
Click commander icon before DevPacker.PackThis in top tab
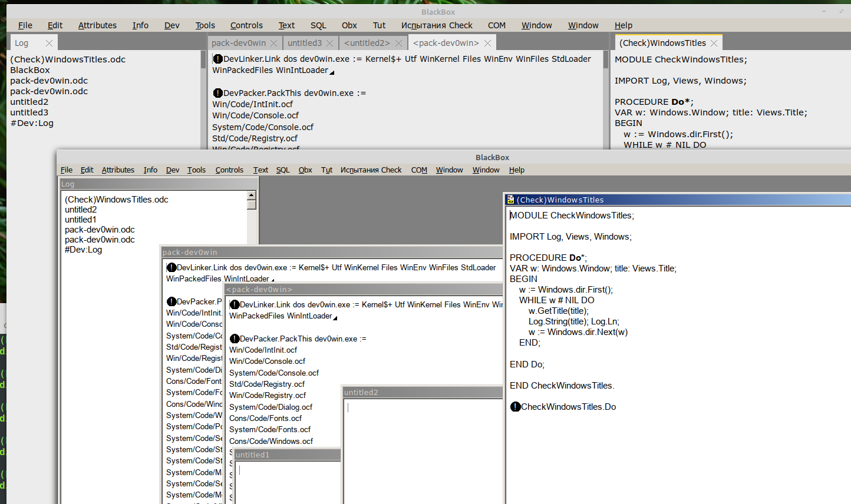click(217, 93)
